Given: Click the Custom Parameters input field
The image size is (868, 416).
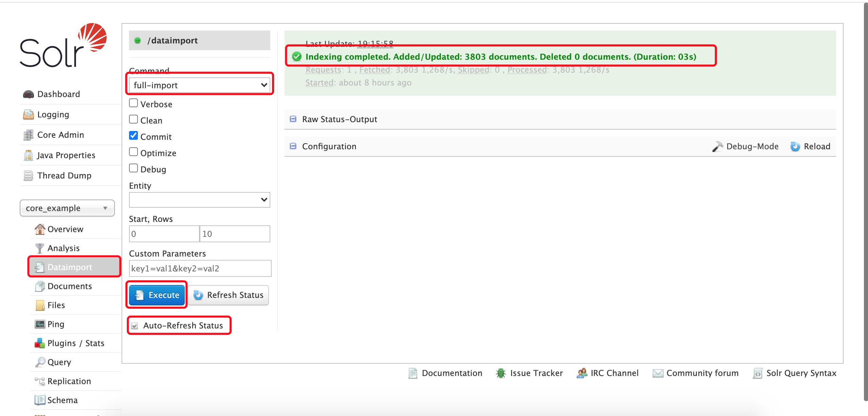Looking at the screenshot, I should click(x=200, y=268).
